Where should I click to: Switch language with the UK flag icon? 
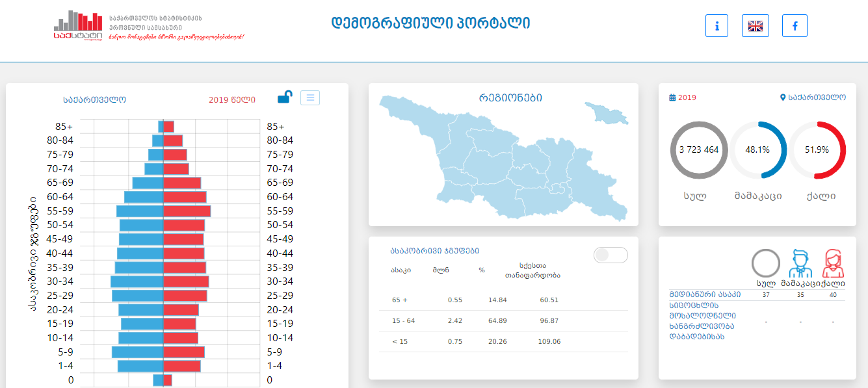click(x=755, y=26)
